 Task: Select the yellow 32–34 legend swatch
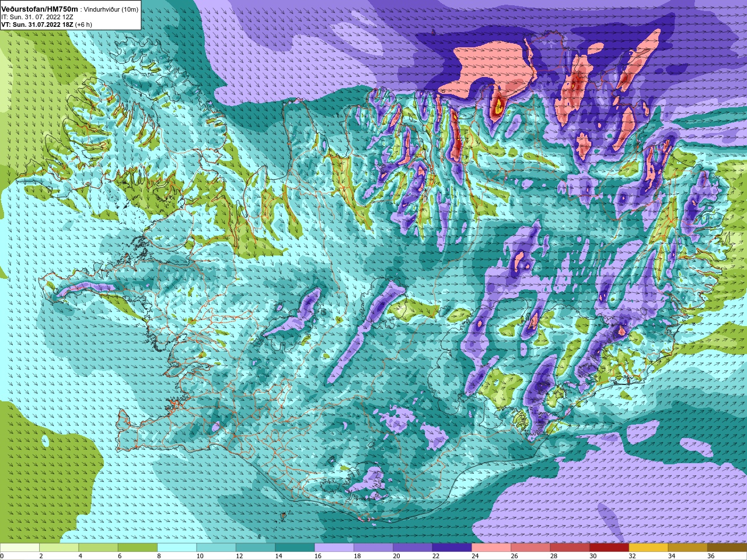point(648,548)
